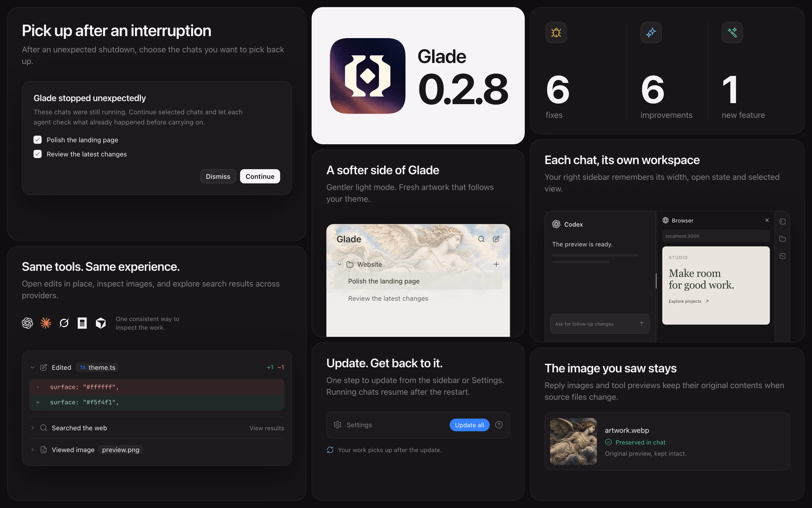Click the Dismiss button
Viewport: 812px width, 508px height.
pyautogui.click(x=218, y=176)
